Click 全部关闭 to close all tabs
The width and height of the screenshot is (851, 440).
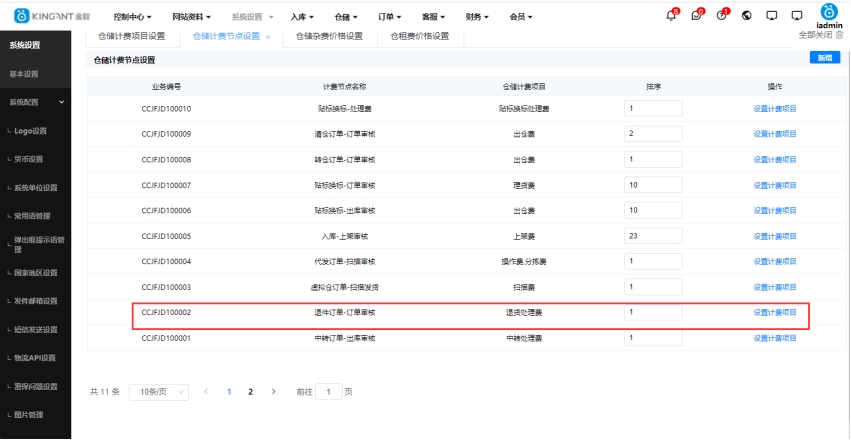pos(815,35)
